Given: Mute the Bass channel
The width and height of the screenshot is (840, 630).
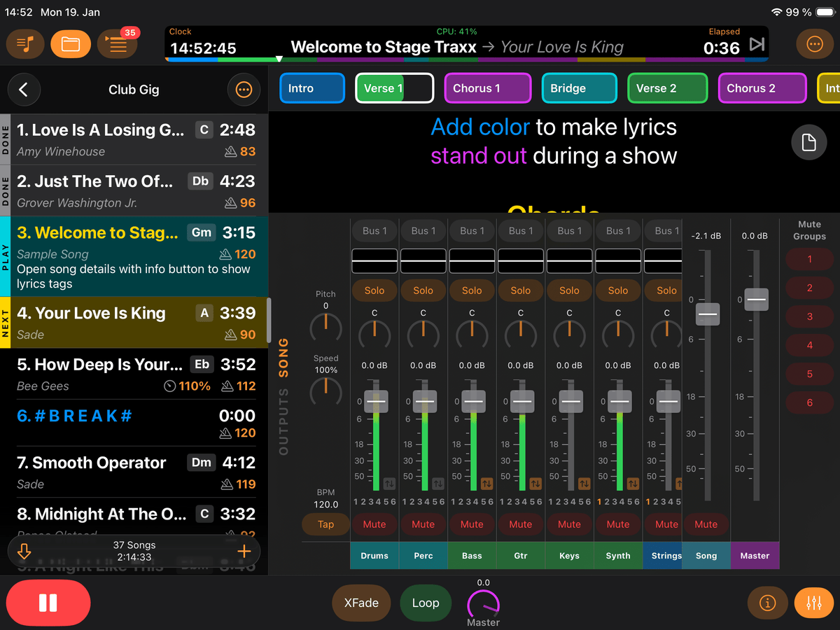Looking at the screenshot, I should [x=472, y=524].
